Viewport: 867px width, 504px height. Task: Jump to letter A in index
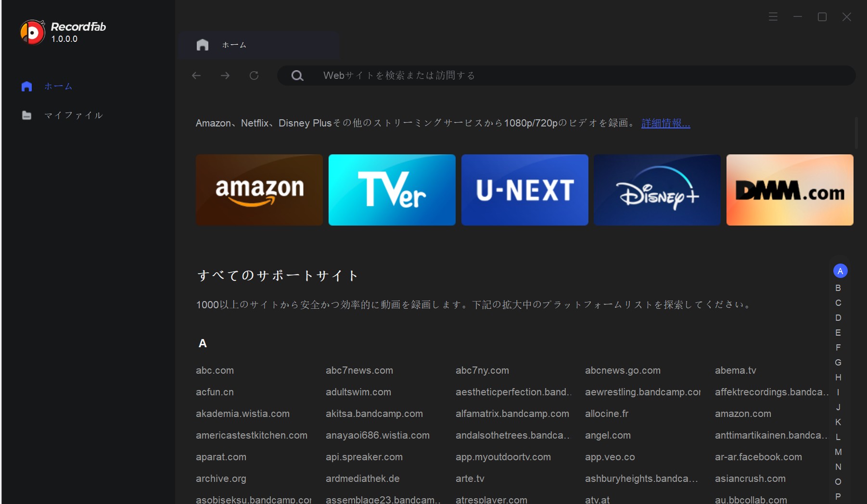(x=840, y=271)
